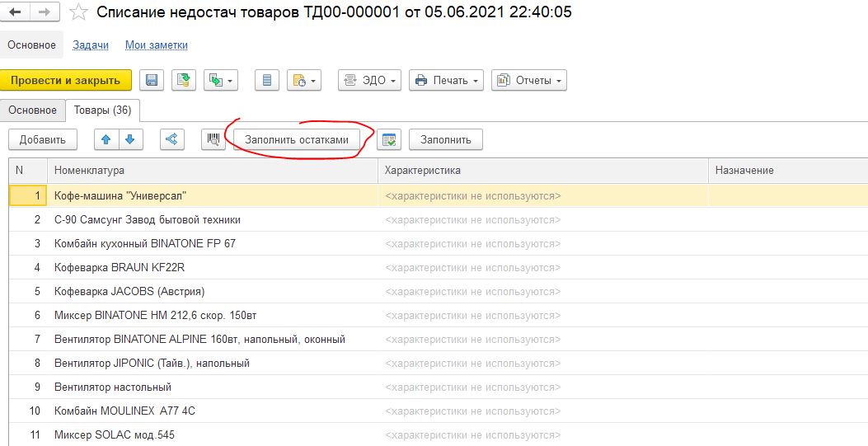Switch to the Основное tab of the document

tap(32, 110)
